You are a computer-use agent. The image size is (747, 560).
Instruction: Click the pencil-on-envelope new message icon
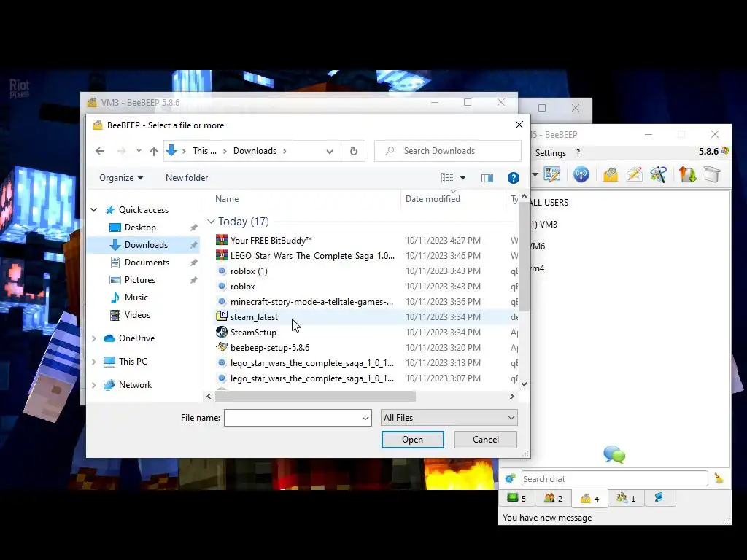click(635, 174)
